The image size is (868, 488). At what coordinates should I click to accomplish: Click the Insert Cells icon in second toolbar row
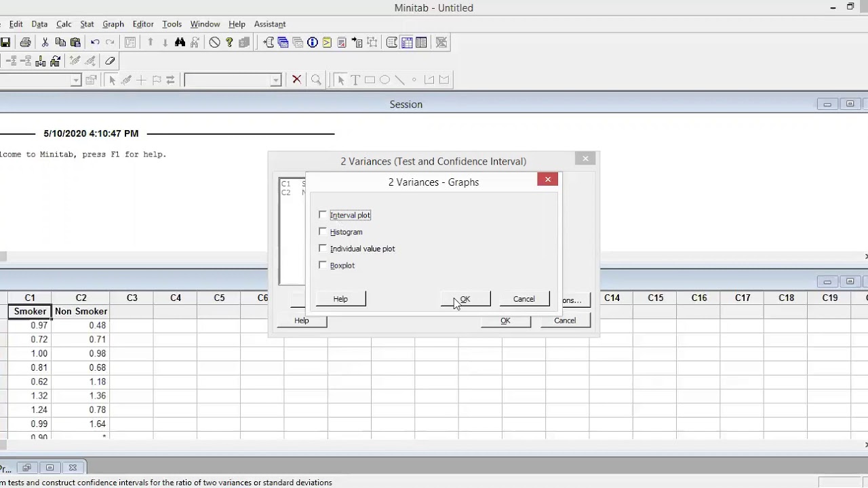pos(12,61)
